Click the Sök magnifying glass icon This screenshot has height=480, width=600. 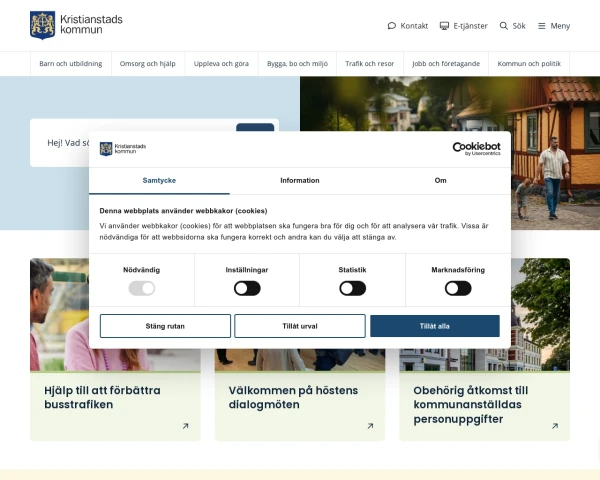pyautogui.click(x=504, y=26)
